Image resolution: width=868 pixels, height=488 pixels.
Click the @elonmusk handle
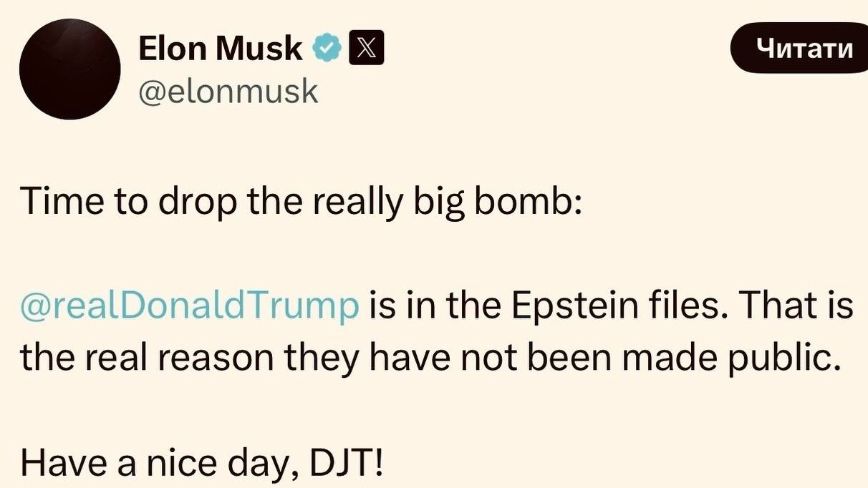(228, 91)
